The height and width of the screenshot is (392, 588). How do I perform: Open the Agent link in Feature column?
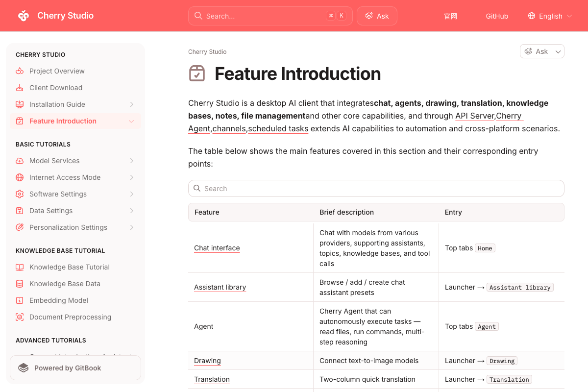click(204, 326)
